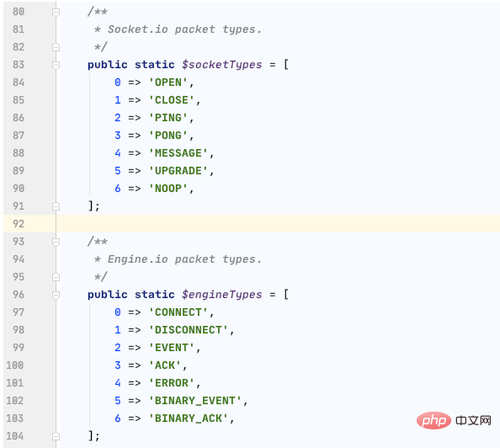Click the array closing fold marker at line 91
The height and width of the screenshot is (448, 500).
click(56, 206)
